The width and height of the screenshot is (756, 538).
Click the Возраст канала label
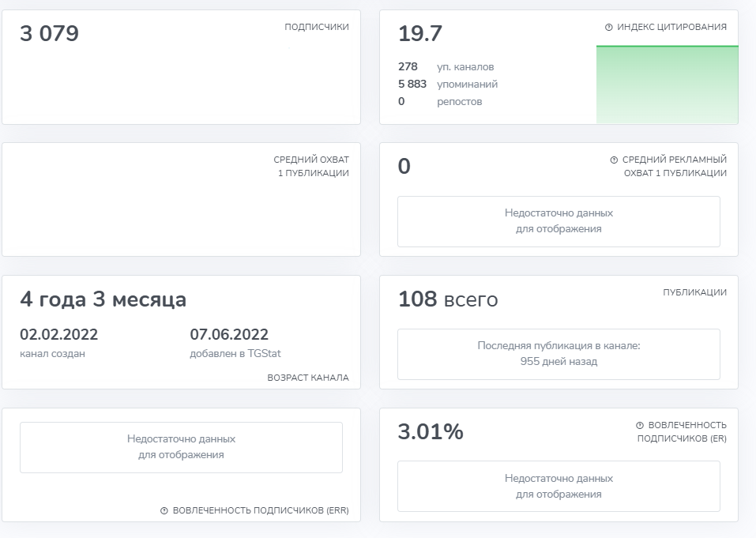point(307,378)
